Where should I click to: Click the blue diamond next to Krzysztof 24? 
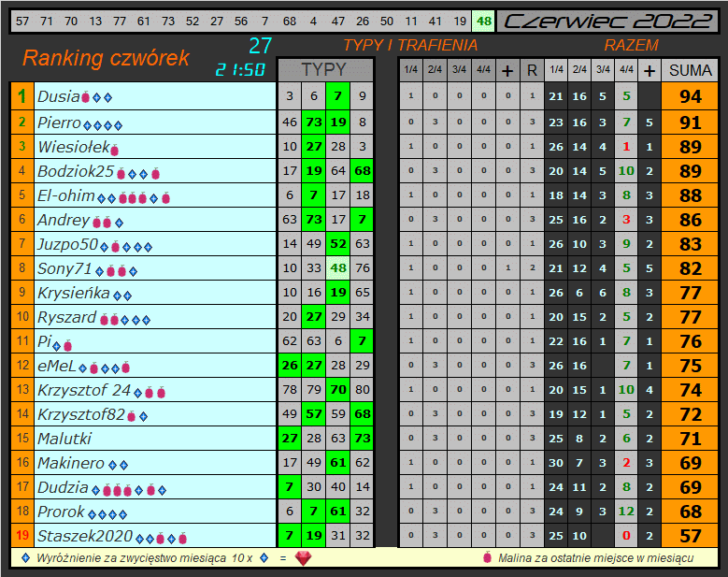138,393
